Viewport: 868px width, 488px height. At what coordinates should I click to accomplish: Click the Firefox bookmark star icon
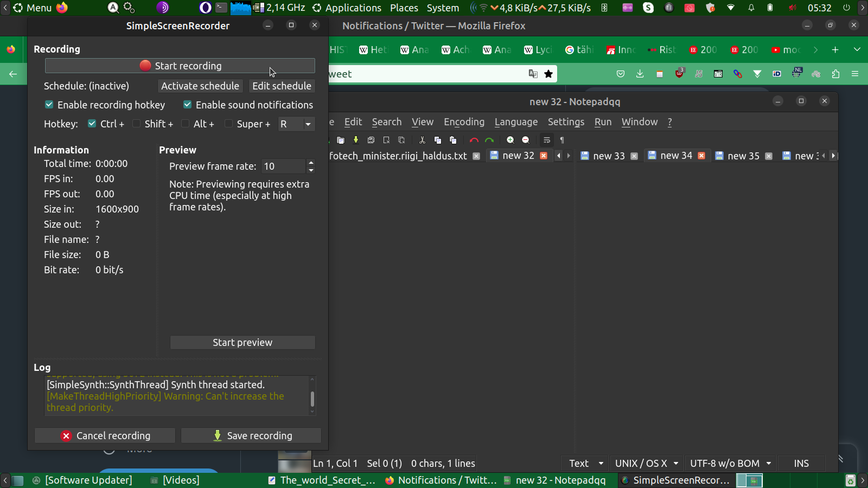click(x=548, y=74)
